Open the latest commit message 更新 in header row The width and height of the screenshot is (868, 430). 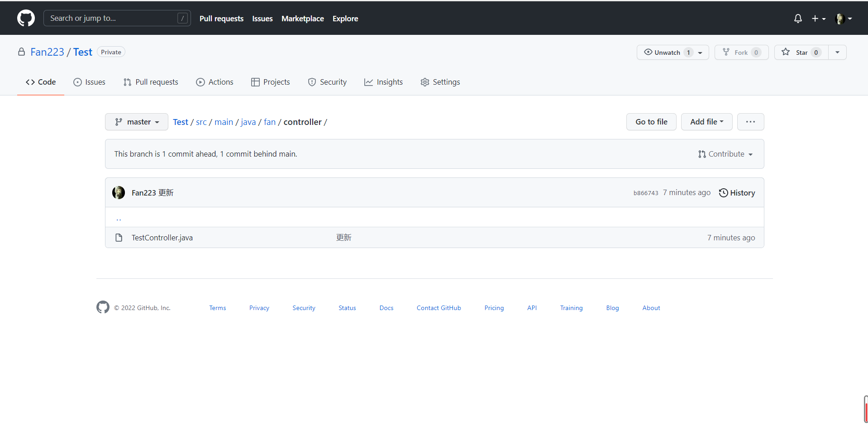(x=166, y=193)
